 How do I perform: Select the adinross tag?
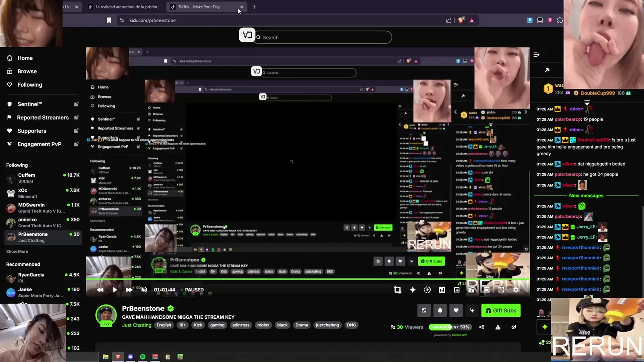point(240,325)
